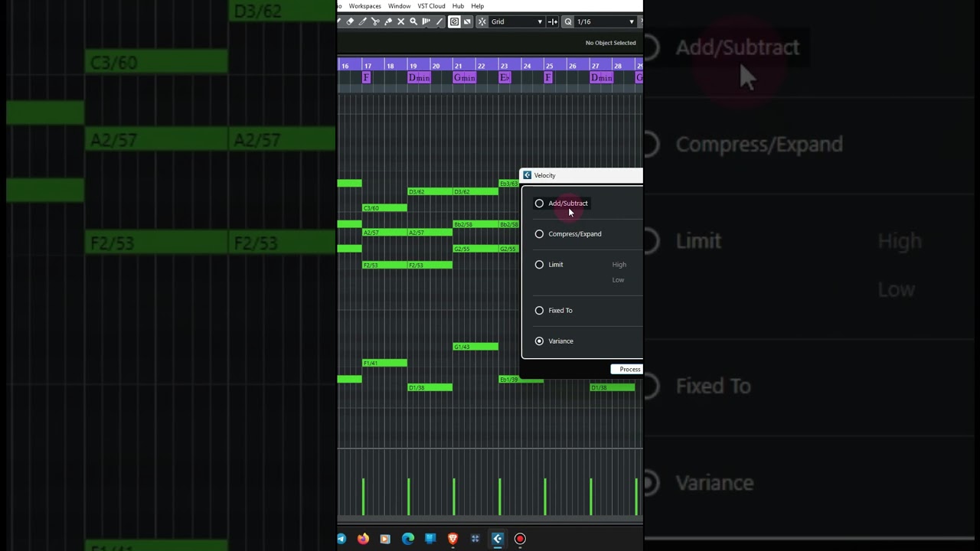Image resolution: width=980 pixels, height=551 pixels.
Task: Click the tool icon between Eraser and Scissors
Action: tap(362, 21)
